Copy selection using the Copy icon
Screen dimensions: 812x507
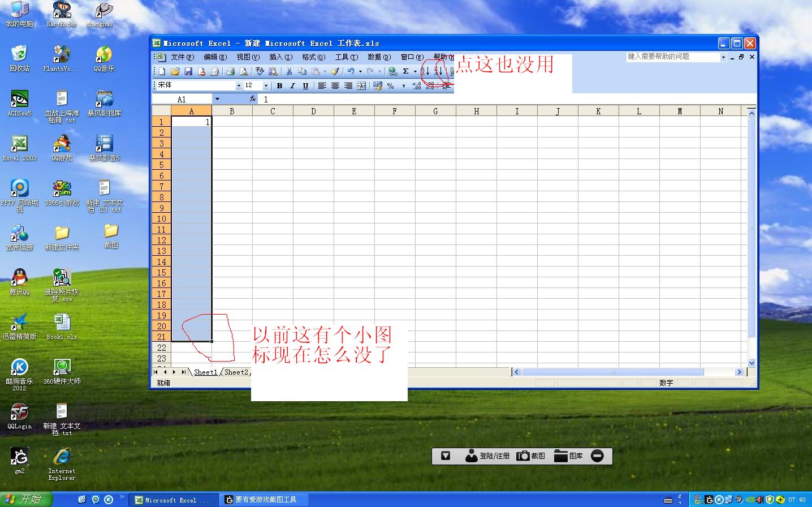coord(303,71)
